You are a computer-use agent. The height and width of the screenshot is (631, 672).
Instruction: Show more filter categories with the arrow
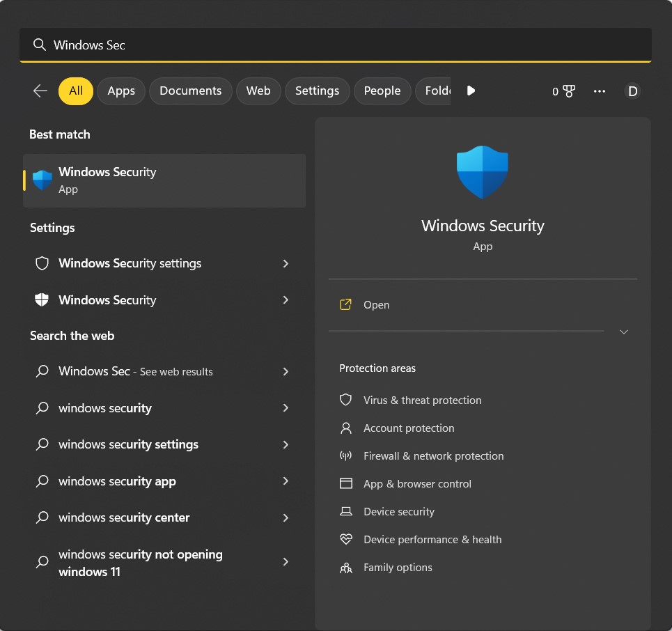click(x=471, y=91)
